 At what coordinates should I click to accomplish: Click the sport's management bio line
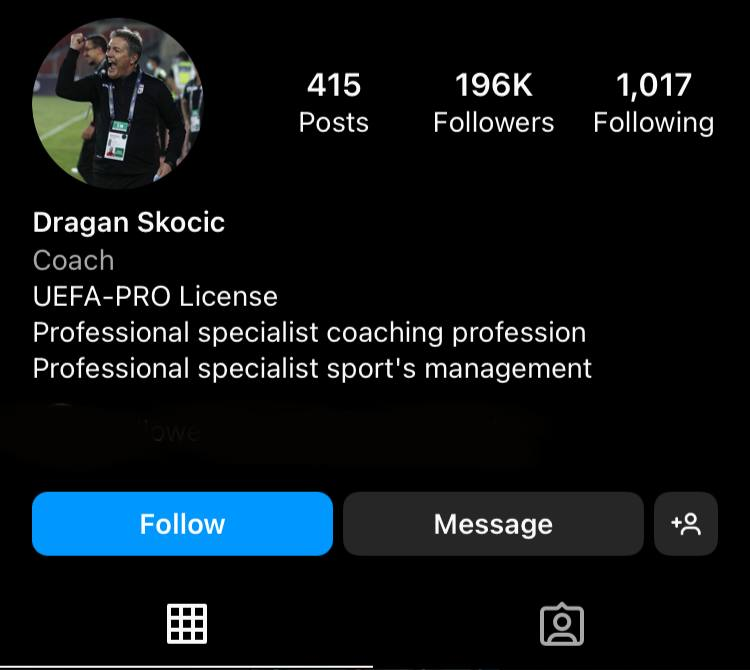[312, 368]
